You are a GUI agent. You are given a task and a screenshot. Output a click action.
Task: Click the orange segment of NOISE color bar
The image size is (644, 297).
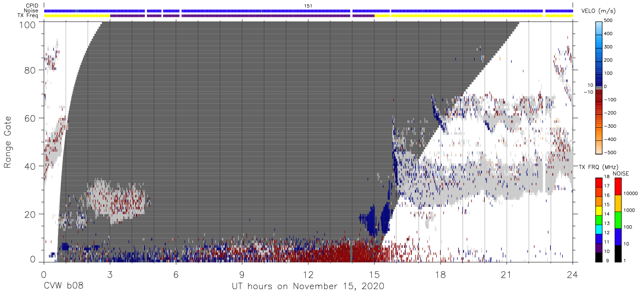coord(618,203)
